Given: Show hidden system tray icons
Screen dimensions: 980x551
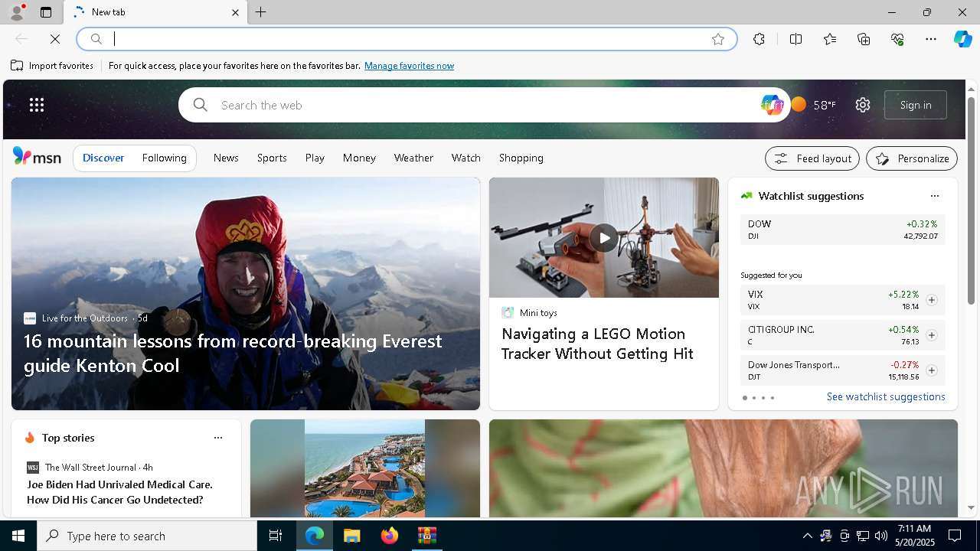Looking at the screenshot, I should 807,536.
